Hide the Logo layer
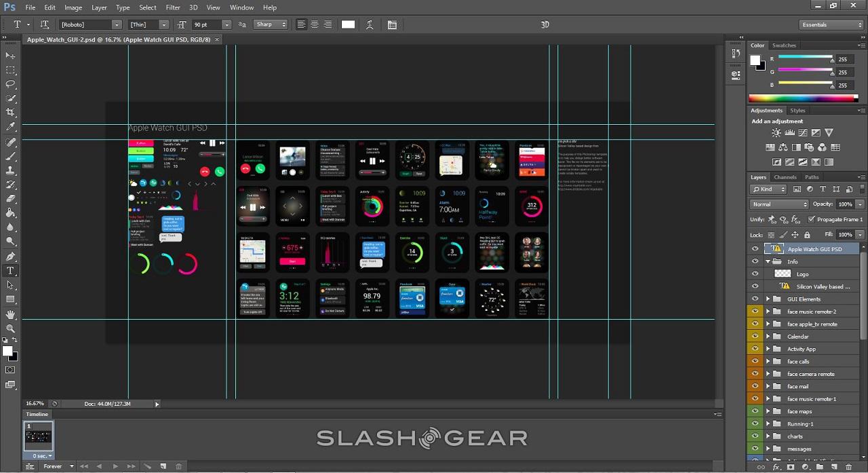The height and width of the screenshot is (473, 868). coord(755,274)
